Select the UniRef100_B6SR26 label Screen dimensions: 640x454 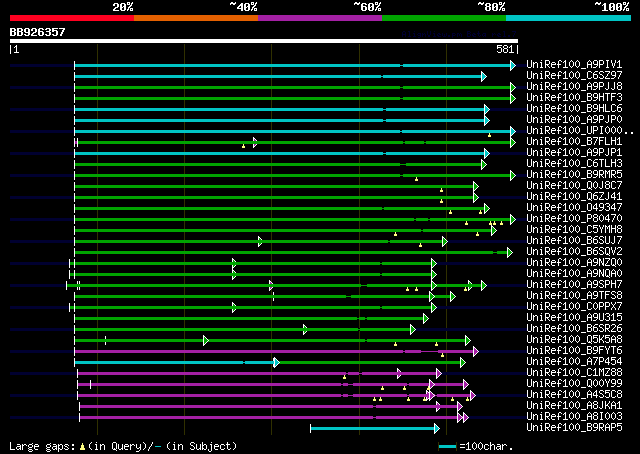coord(574,329)
